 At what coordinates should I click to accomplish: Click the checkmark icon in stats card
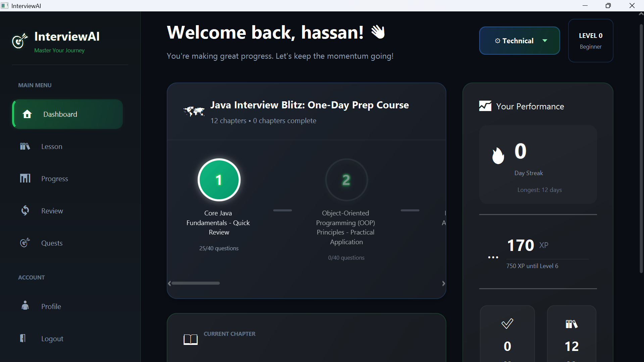coord(507,323)
